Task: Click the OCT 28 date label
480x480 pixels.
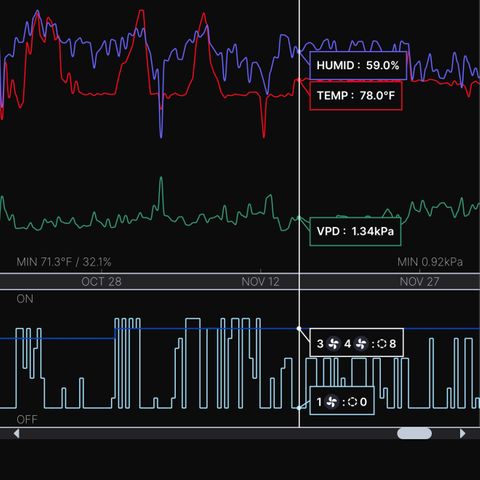Action: coord(101,282)
